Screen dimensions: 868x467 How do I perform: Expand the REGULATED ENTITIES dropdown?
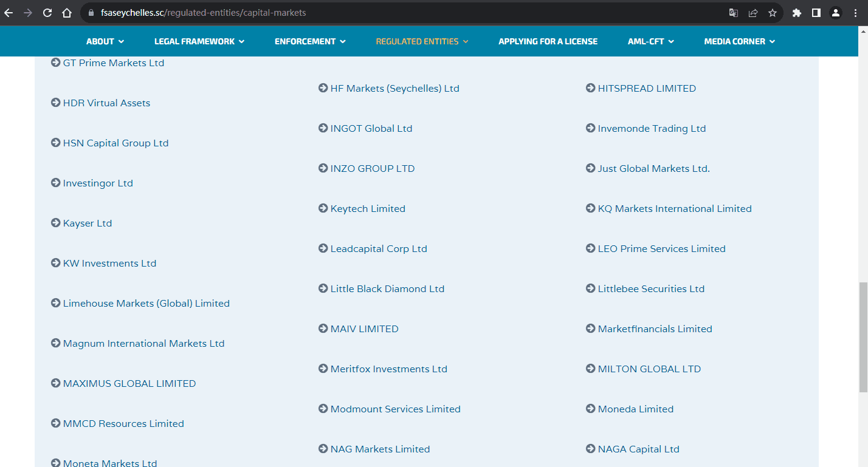point(422,41)
